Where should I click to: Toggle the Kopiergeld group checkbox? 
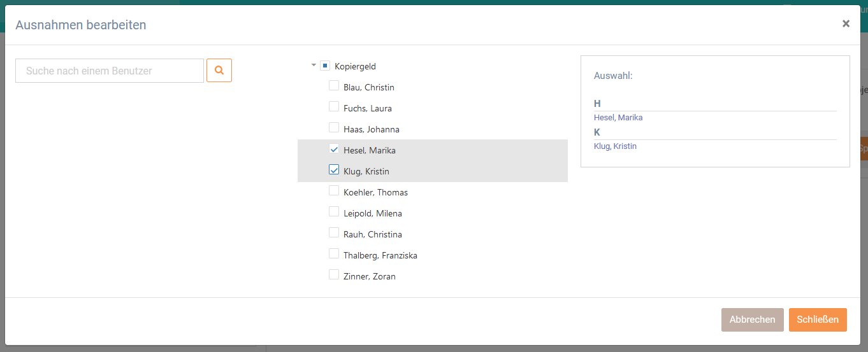[x=325, y=66]
